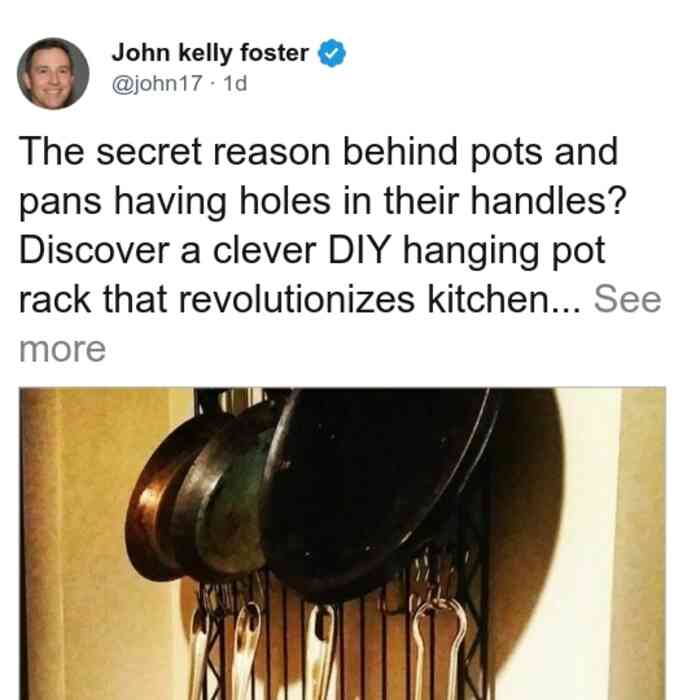Click the first line "The secret reason behind"
Screen dimensions: 700x700
click(238, 152)
